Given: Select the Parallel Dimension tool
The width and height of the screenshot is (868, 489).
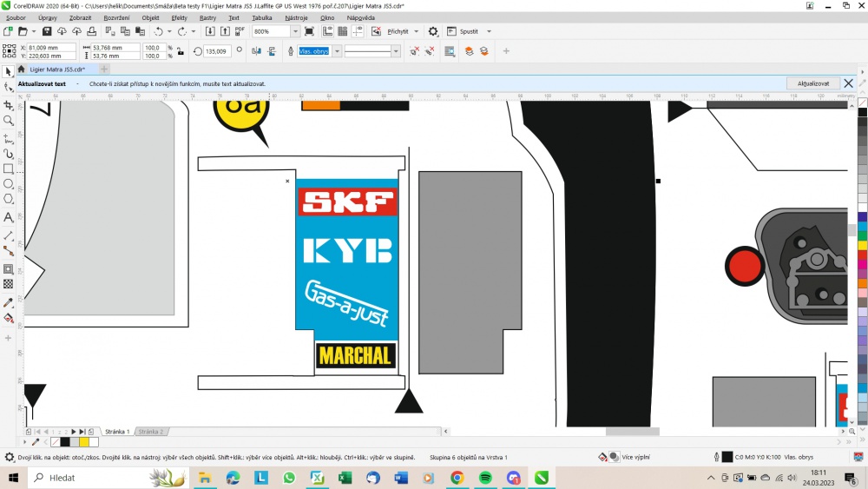Looking at the screenshot, I should coord(9,235).
